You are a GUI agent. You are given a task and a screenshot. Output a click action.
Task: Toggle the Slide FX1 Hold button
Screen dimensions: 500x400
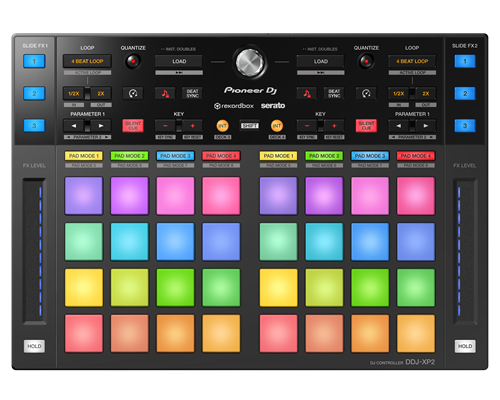tap(34, 346)
